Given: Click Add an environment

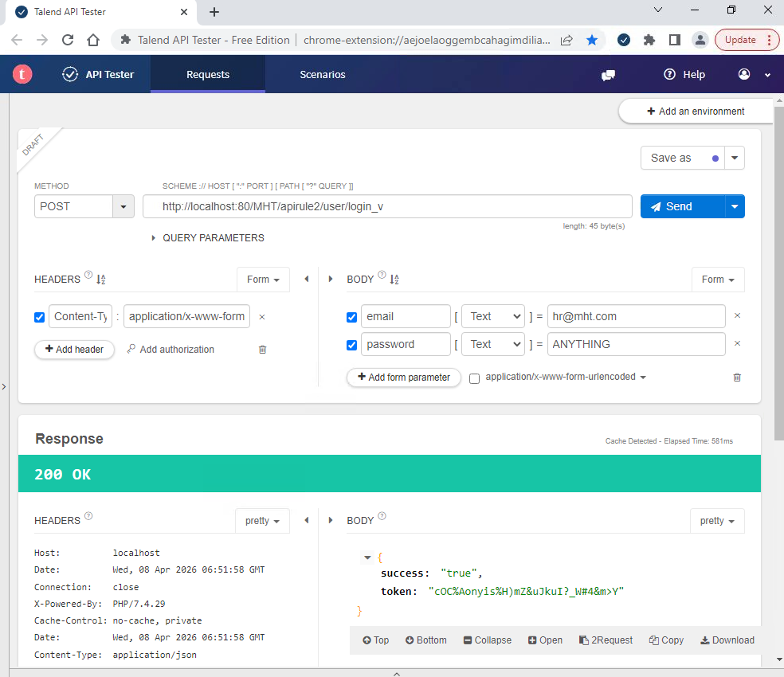Looking at the screenshot, I should pos(696,112).
